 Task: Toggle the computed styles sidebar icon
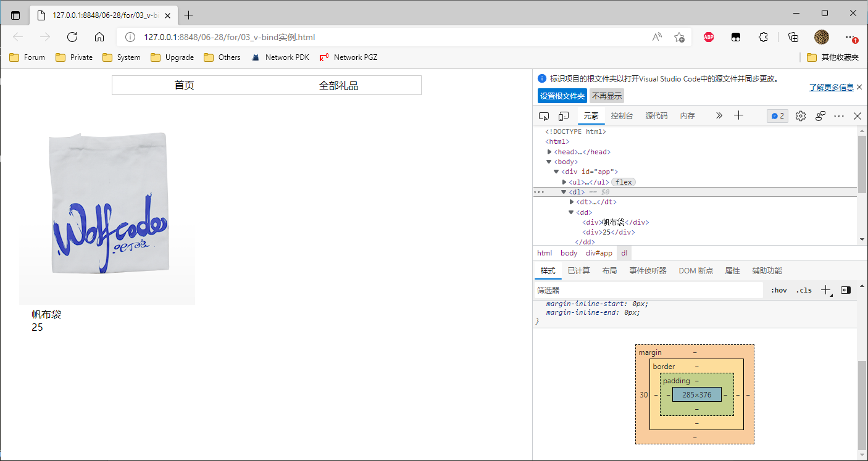[x=846, y=290]
